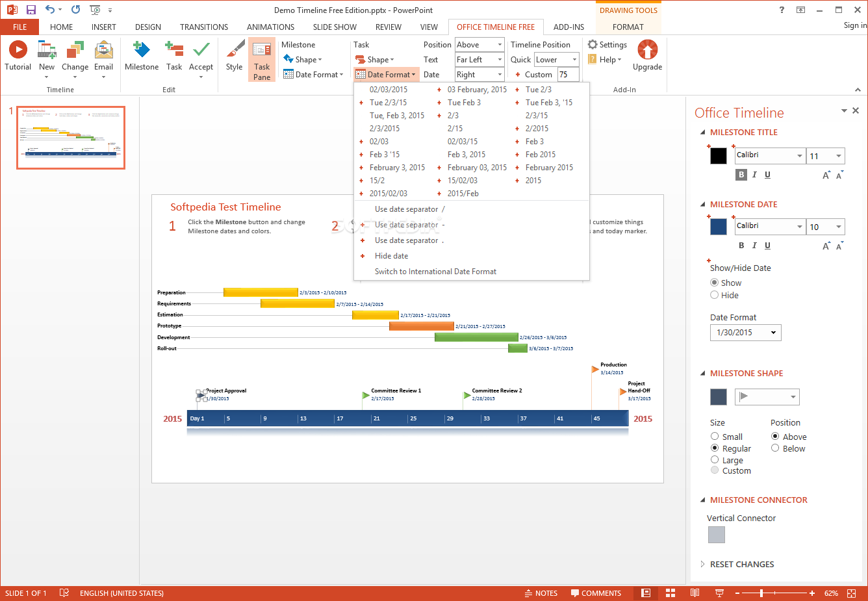The height and width of the screenshot is (601, 868).
Task: Choose Small milestone size
Action: (x=715, y=437)
